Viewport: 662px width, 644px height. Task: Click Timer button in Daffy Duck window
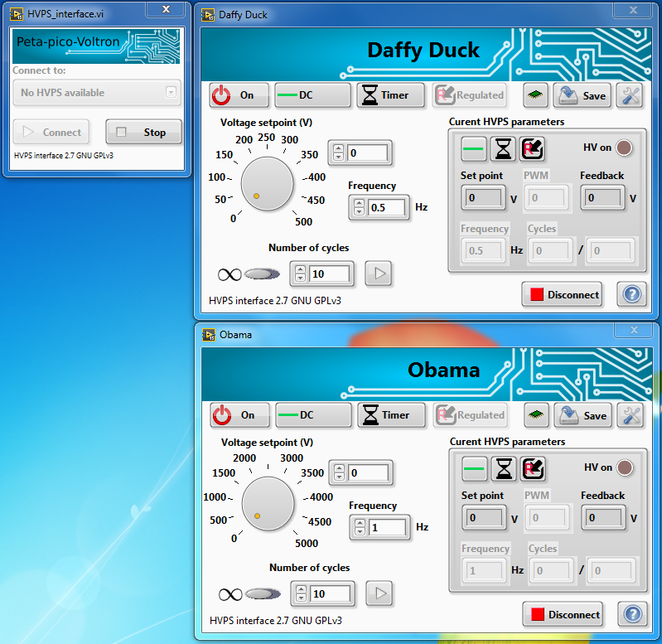390,95
